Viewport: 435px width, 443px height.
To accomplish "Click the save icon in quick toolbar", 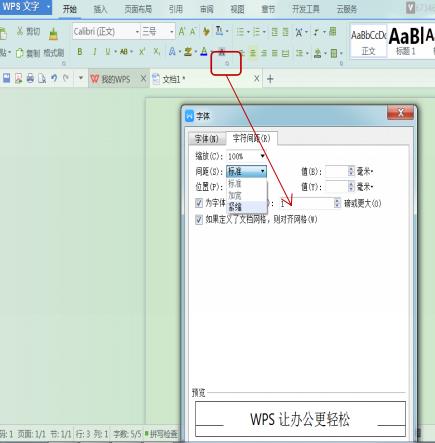I will (x=6, y=79).
